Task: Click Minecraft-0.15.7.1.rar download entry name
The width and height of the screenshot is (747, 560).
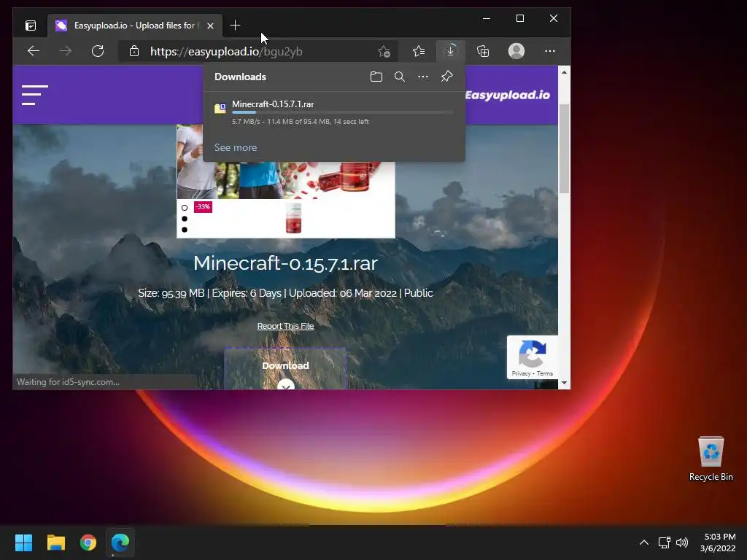Action: [273, 104]
